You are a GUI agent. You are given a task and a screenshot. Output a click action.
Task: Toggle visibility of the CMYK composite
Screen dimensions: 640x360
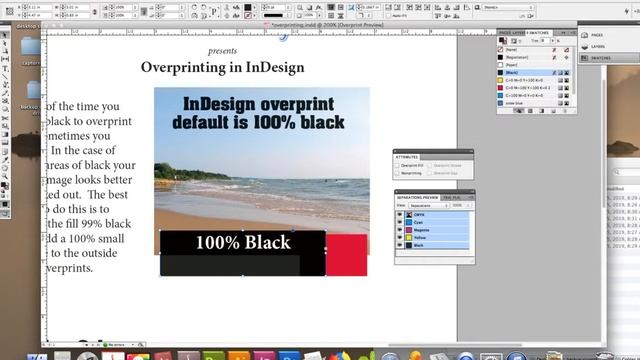[x=400, y=214]
